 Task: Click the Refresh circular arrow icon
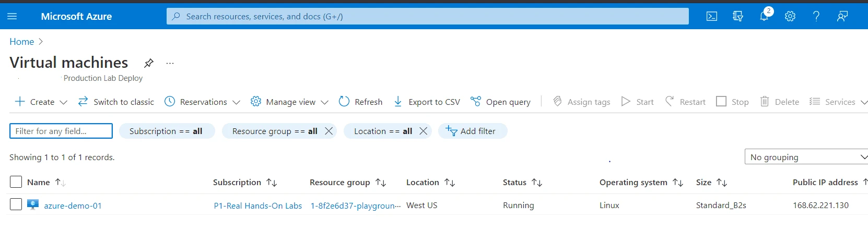344,101
